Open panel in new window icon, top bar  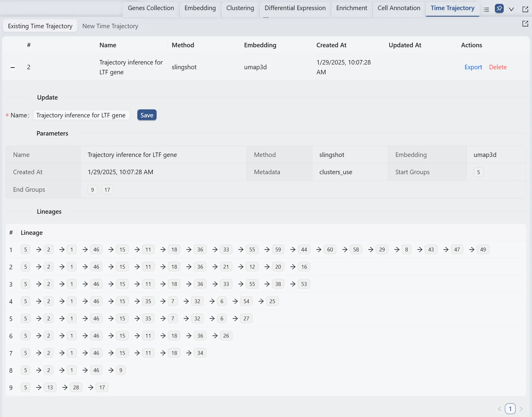coord(525,9)
